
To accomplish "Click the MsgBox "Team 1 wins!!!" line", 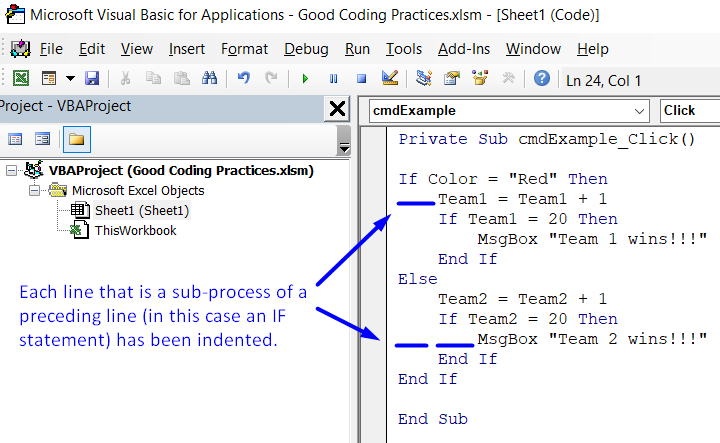I will pos(592,239).
